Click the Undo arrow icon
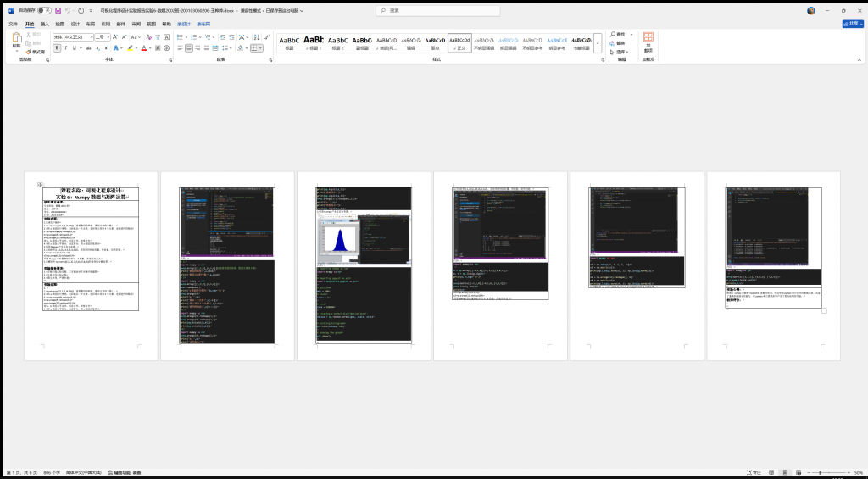 pyautogui.click(x=68, y=11)
